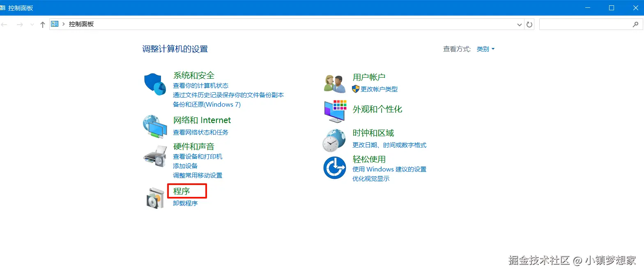Open the 硬件和声音 printer icon

tap(155, 156)
